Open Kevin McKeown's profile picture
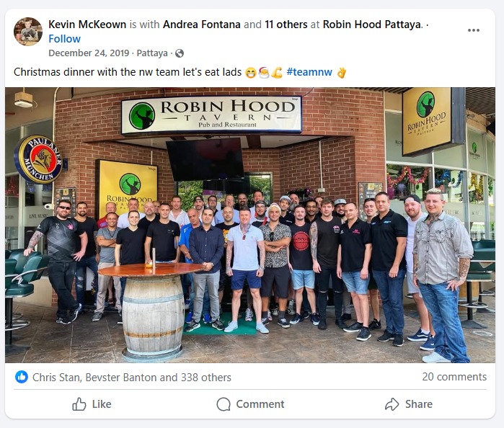The image size is (504, 428). [28, 32]
